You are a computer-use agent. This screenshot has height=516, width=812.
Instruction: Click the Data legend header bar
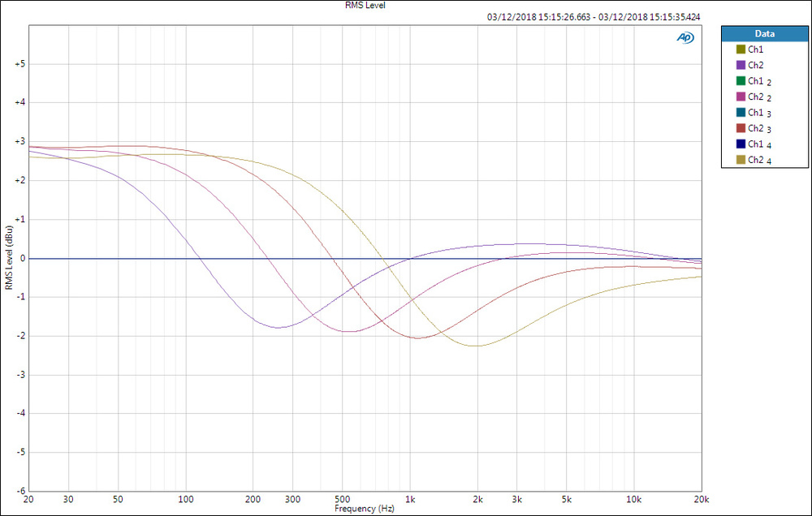click(763, 33)
